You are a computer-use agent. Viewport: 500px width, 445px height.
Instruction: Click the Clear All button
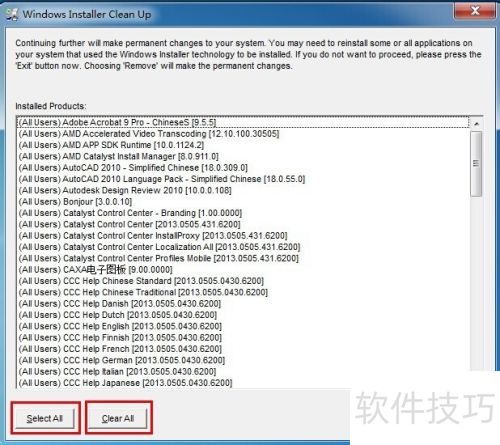(118, 418)
